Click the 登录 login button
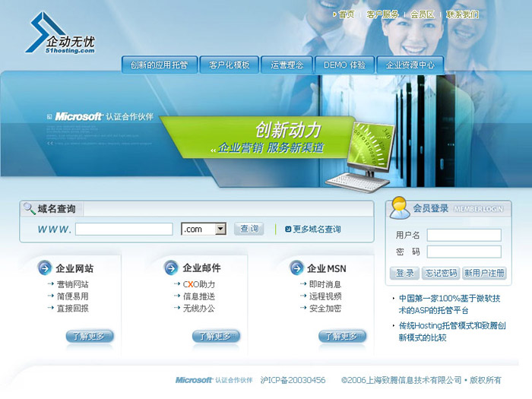532x399 pixels. point(404,273)
